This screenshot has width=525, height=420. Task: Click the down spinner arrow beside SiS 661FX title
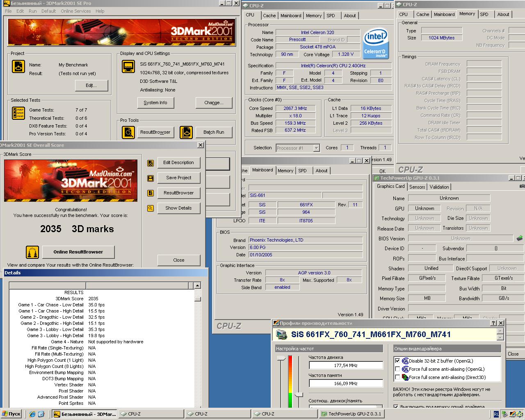click(500, 338)
